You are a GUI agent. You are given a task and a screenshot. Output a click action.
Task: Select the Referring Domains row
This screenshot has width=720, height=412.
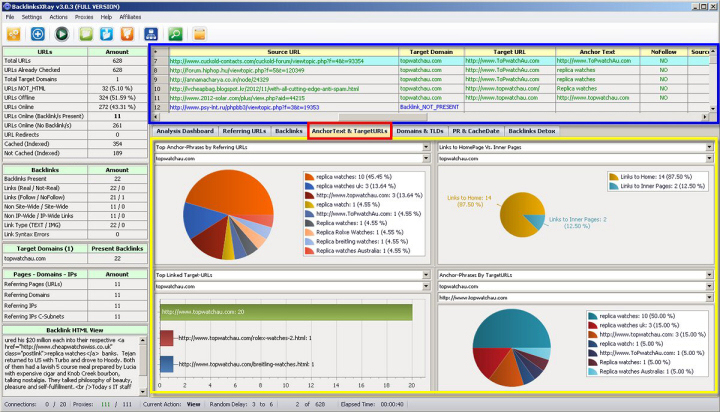point(75,295)
